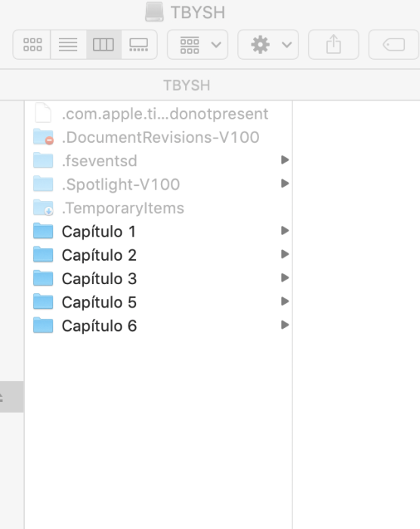Click the Capítulo 6 folder icon

click(43, 325)
